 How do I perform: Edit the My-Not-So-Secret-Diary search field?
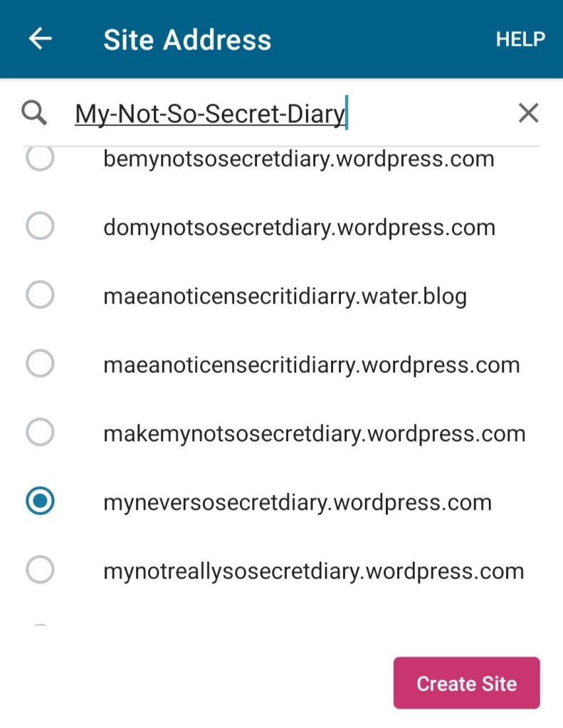pyautogui.click(x=211, y=113)
